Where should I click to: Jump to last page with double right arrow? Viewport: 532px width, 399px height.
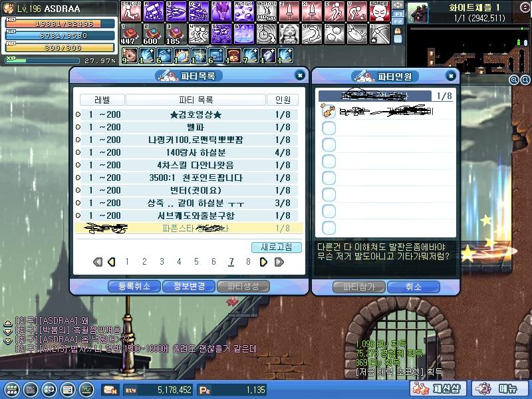(x=279, y=261)
